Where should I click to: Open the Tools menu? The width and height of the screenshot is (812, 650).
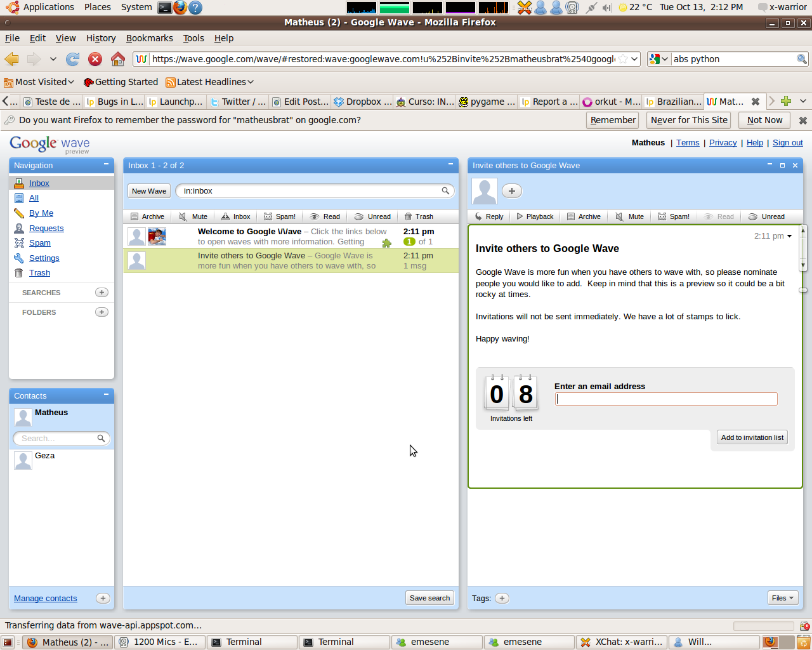point(193,38)
